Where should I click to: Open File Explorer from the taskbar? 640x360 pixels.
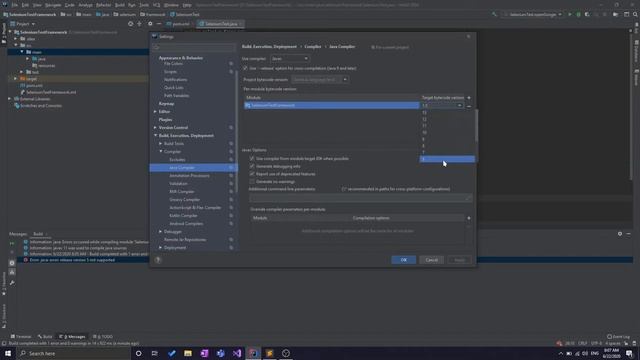(188, 353)
